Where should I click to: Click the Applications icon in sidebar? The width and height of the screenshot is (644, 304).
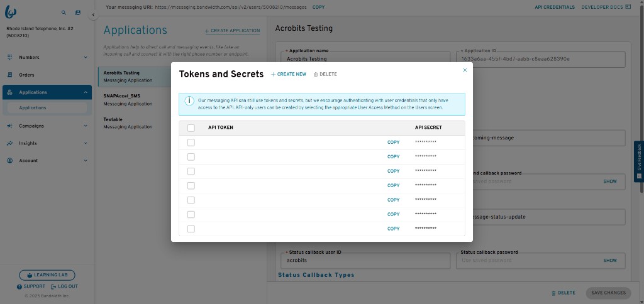(10, 92)
